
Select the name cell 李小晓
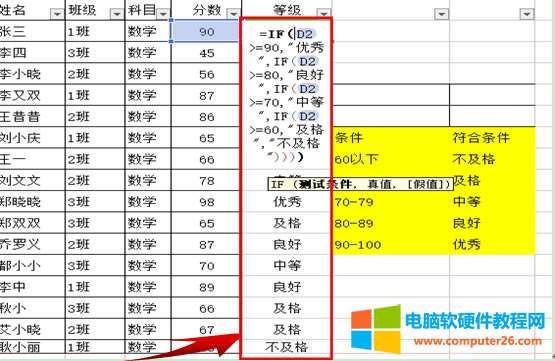click(x=32, y=74)
